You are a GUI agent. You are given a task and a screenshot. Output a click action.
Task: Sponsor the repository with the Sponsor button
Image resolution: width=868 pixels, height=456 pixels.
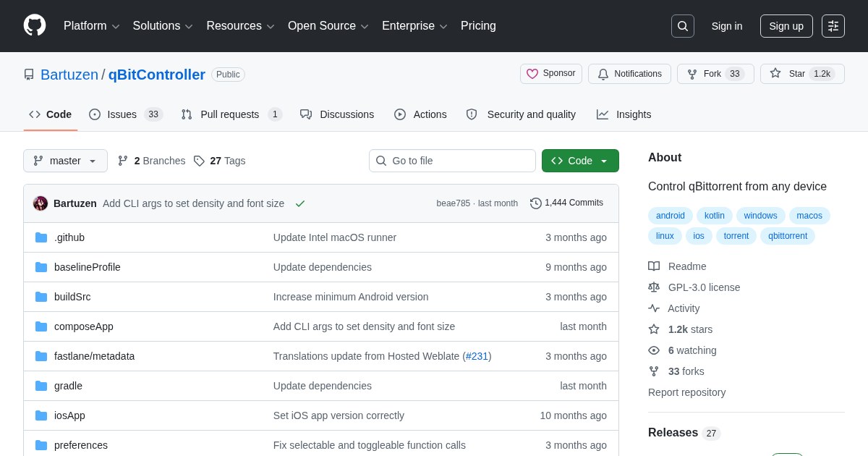(551, 74)
